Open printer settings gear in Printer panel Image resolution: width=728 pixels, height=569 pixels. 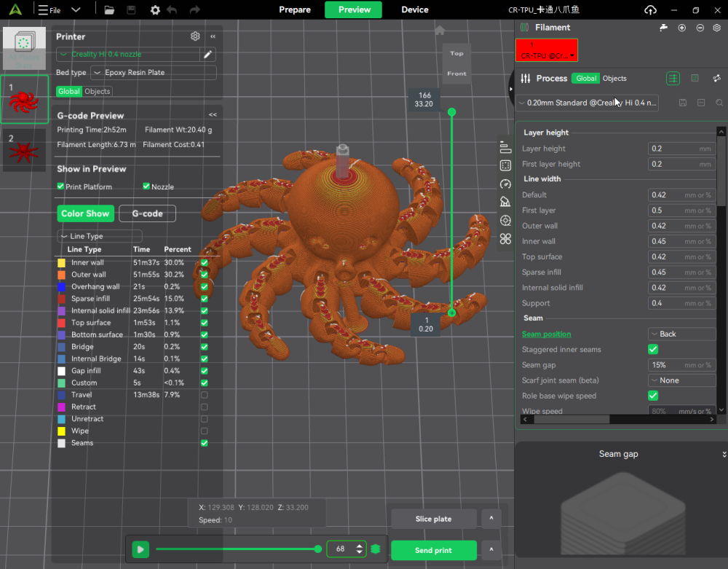point(195,36)
